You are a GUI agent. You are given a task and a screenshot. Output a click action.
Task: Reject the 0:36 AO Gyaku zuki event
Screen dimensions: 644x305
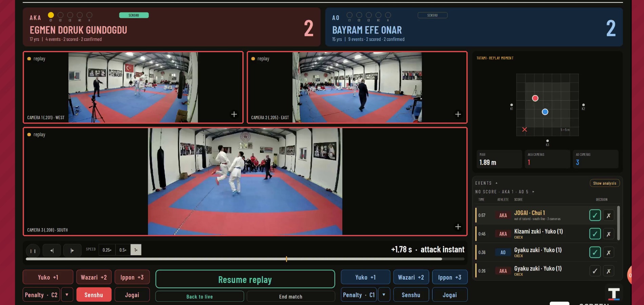(x=608, y=252)
